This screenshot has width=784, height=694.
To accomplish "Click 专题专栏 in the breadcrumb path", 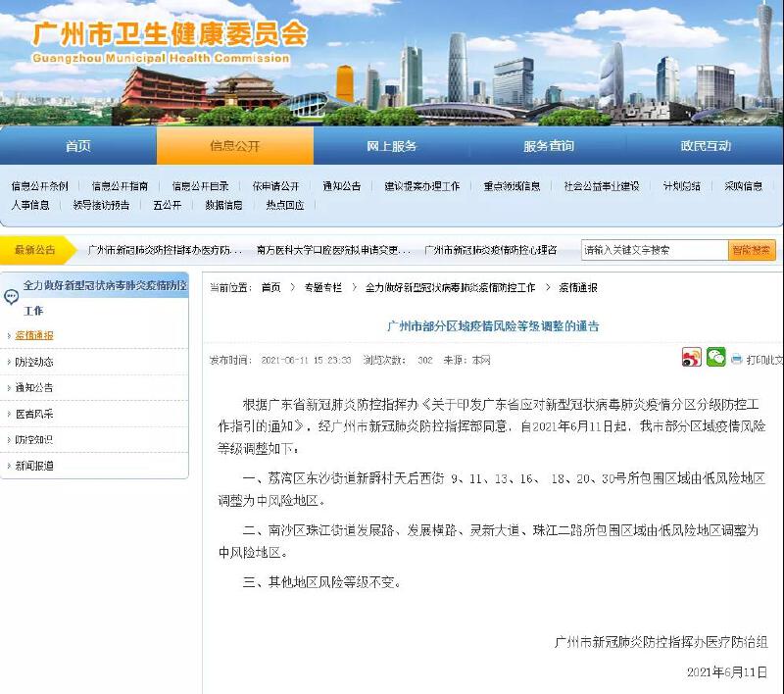I will (322, 288).
